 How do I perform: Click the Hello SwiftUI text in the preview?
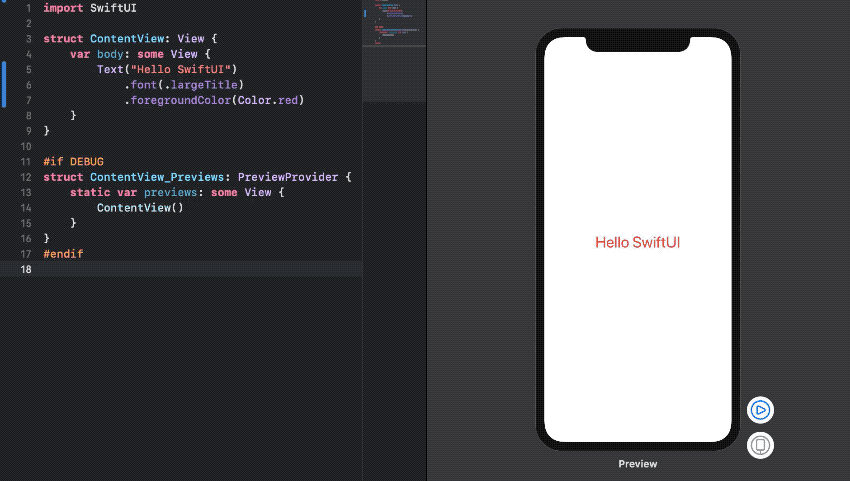click(x=638, y=242)
